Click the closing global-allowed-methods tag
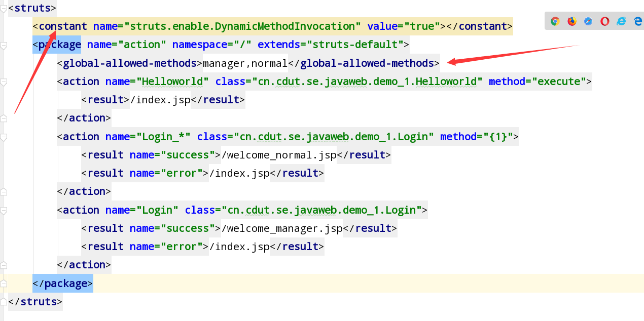Screen dimensions: 644x321 click(x=364, y=63)
